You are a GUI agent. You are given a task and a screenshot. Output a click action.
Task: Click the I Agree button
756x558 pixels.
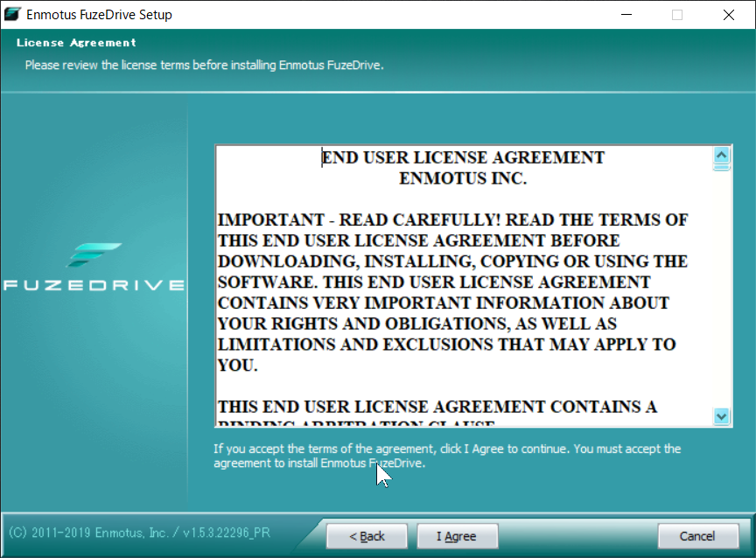tap(457, 536)
